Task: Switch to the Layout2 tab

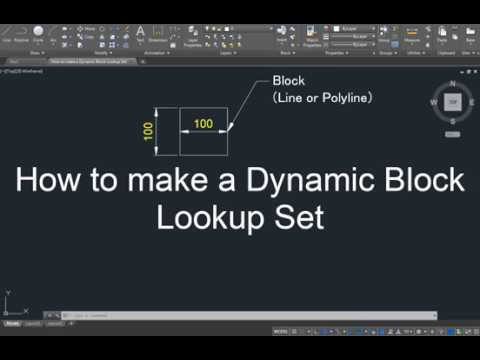Action: tap(54, 324)
